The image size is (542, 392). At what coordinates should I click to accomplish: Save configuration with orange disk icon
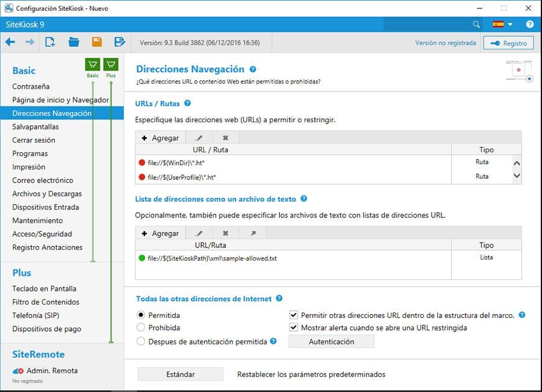(97, 42)
